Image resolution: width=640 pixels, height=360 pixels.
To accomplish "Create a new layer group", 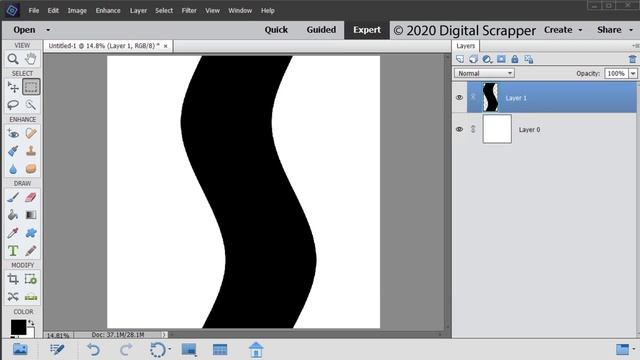I will (x=473, y=59).
